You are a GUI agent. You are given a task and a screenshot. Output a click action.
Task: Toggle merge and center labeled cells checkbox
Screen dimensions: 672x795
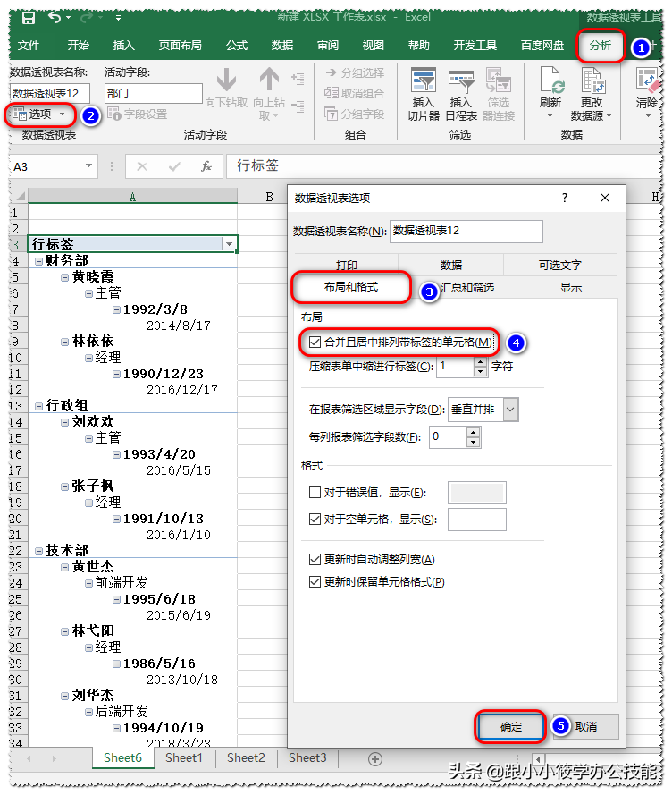[315, 343]
